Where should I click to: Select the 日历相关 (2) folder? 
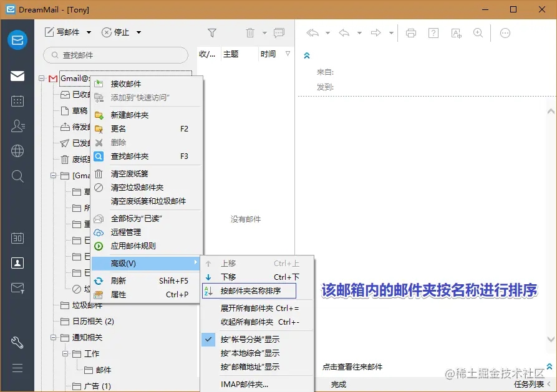click(x=93, y=322)
